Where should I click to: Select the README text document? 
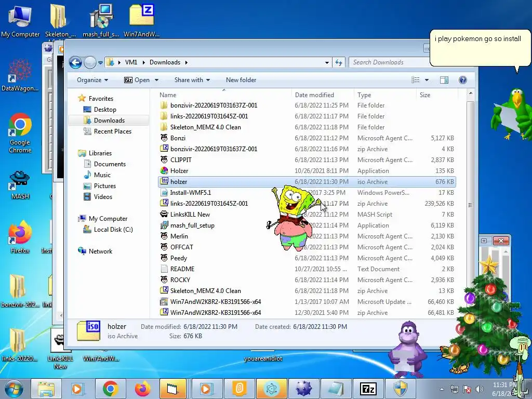point(307,269)
